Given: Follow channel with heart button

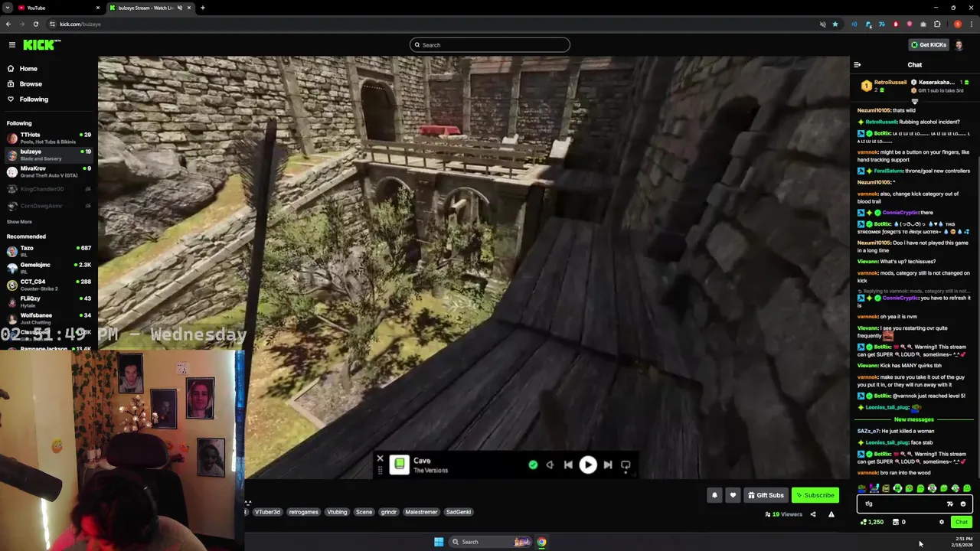Looking at the screenshot, I should (x=733, y=495).
